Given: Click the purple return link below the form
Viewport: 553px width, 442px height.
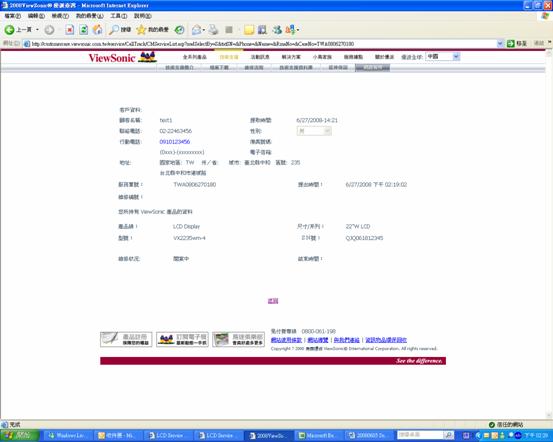Looking at the screenshot, I should (273, 301).
